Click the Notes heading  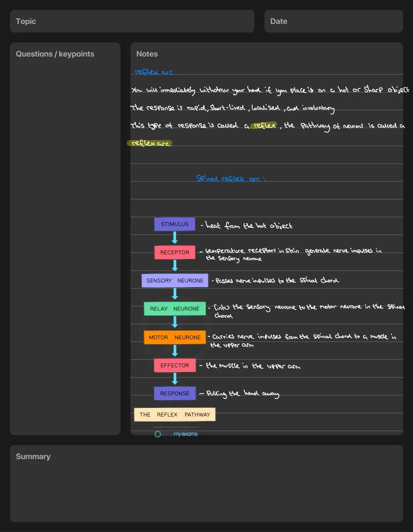tap(147, 54)
